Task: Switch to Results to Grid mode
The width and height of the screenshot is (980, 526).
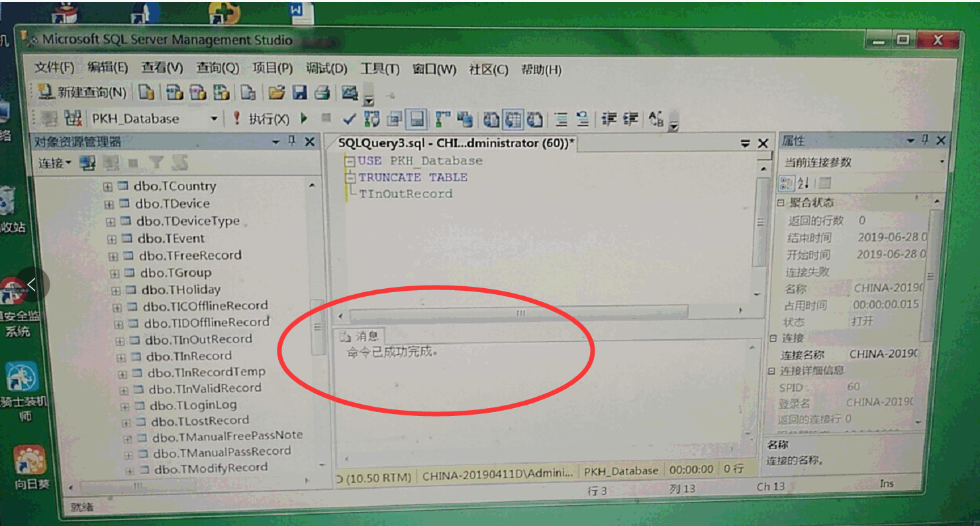Action: click(x=513, y=120)
